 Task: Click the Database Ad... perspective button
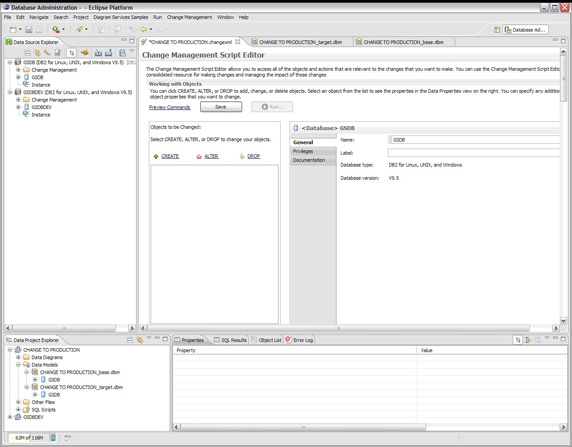(526, 30)
